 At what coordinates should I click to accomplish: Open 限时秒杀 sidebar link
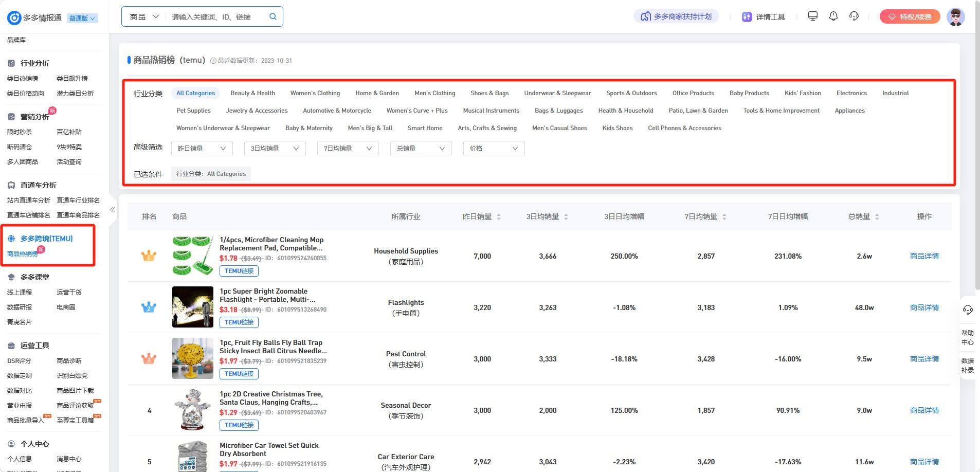(19, 132)
